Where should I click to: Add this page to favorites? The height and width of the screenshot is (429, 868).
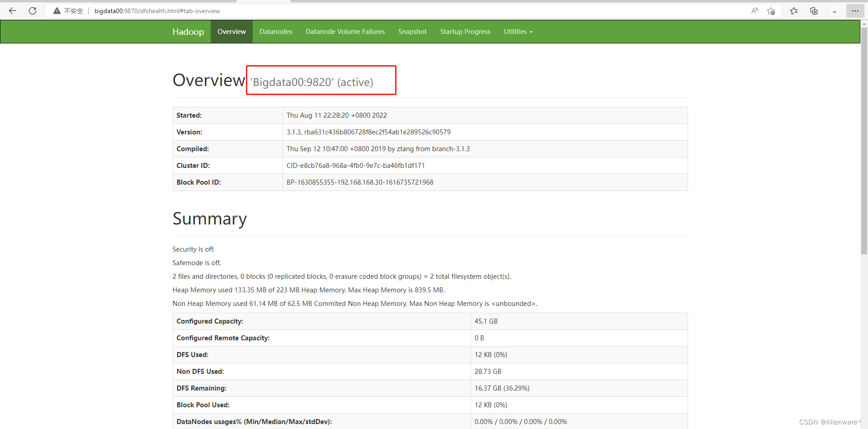pyautogui.click(x=771, y=11)
